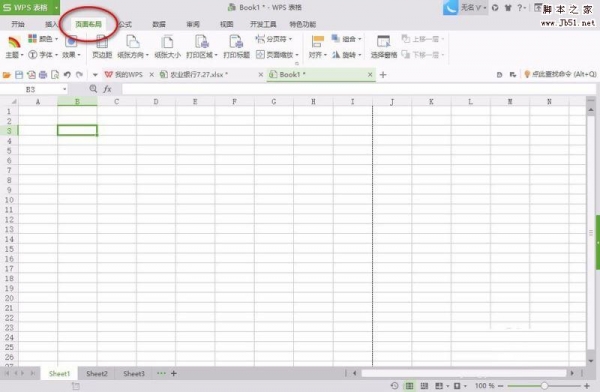The width and height of the screenshot is (600, 392).
Task: Click the undo arrow icon
Action: [x=67, y=75]
